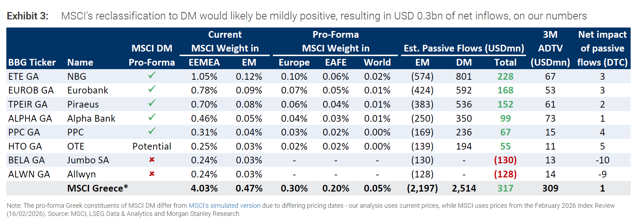Click the "BBG Ticker" column header
Screen dimensions: 644x224
tap(32, 62)
